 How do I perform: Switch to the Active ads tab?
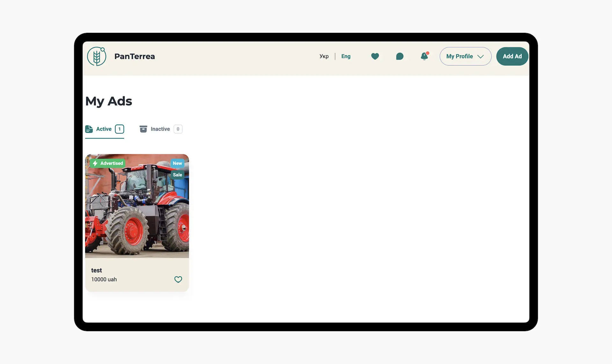104,129
